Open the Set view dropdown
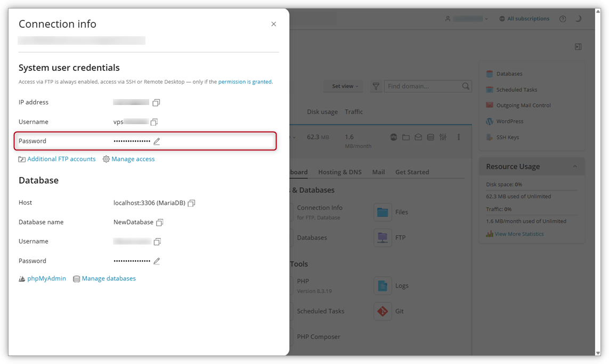 tap(343, 86)
